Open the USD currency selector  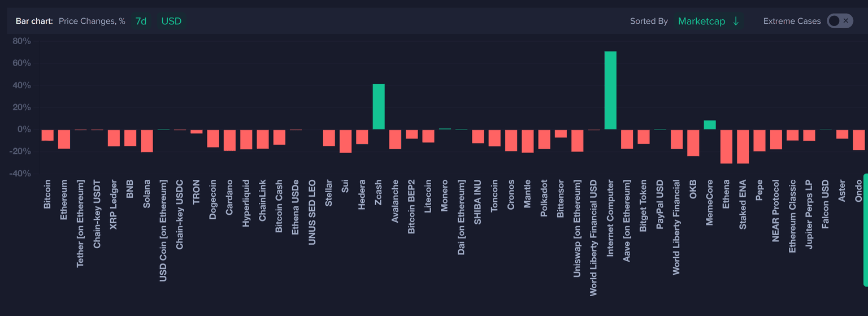point(171,21)
